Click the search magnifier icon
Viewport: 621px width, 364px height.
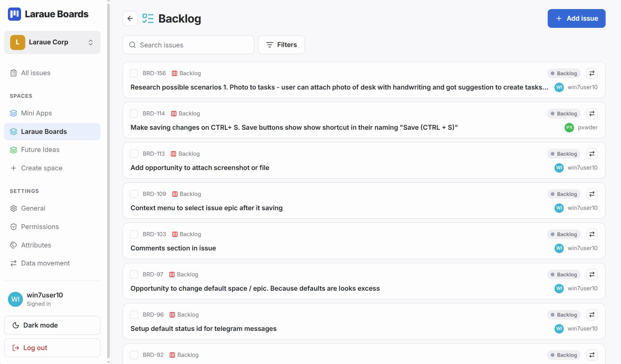132,45
